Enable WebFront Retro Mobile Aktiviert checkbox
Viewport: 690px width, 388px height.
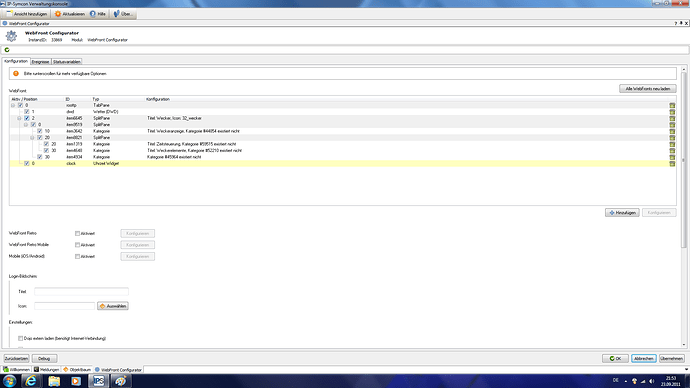pyautogui.click(x=77, y=245)
